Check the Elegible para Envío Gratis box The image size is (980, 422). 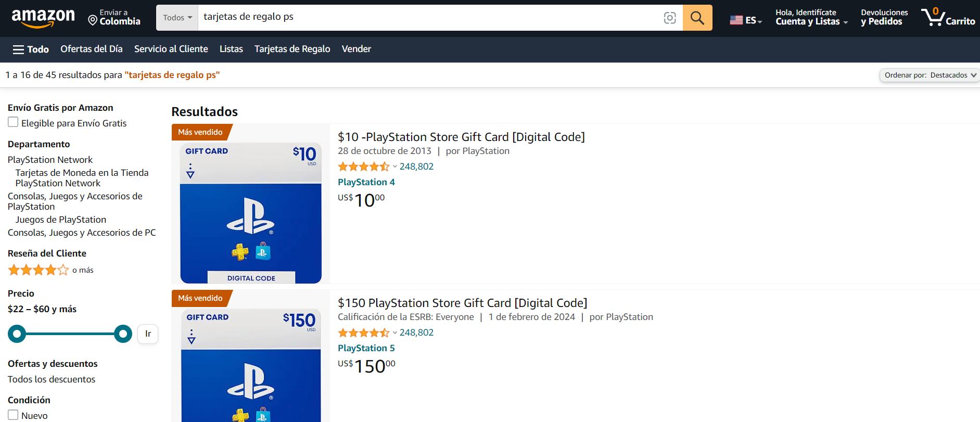point(13,122)
